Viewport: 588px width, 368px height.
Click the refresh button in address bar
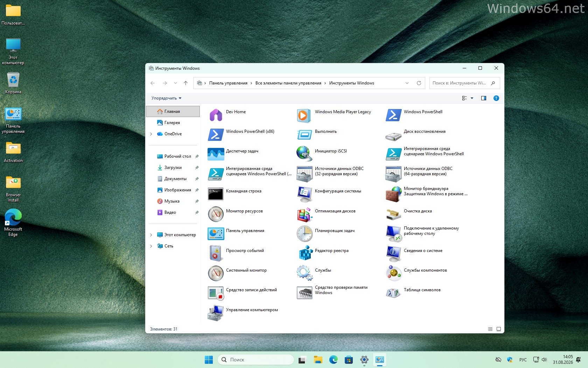pyautogui.click(x=419, y=83)
